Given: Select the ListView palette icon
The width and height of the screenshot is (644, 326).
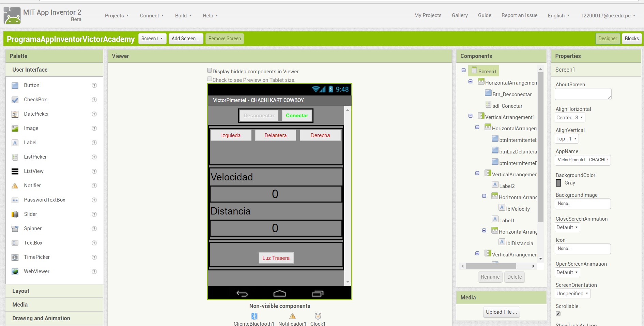Looking at the screenshot, I should point(15,171).
